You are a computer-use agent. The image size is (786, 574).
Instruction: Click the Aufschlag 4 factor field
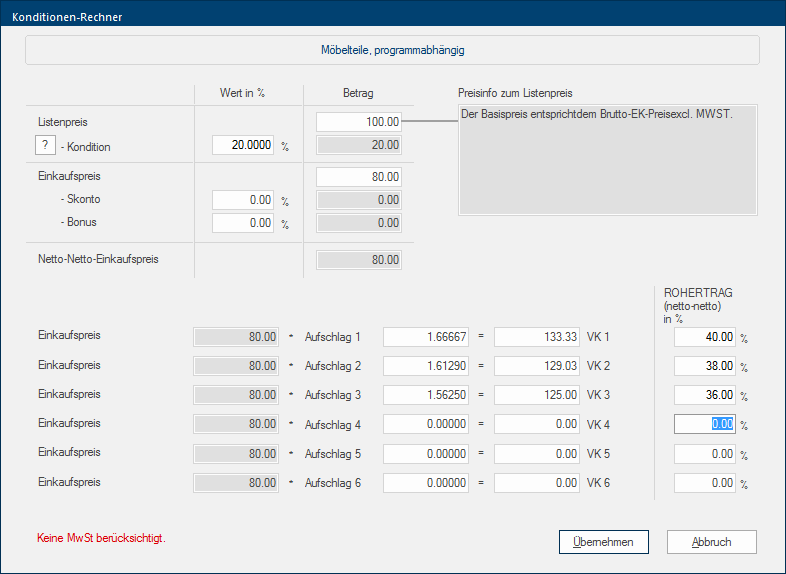426,424
